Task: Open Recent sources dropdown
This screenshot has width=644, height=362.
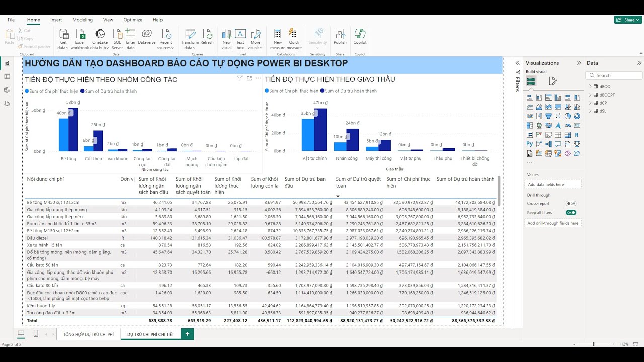Action: pos(166,39)
